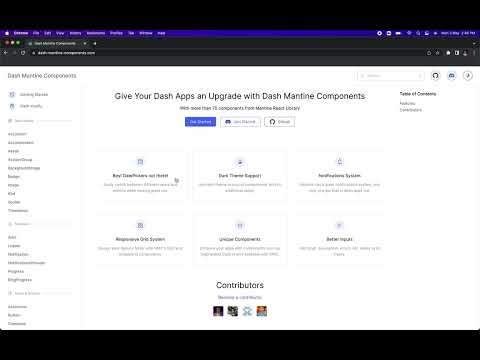
Task: Click the Contributors heading
Action: point(240,285)
